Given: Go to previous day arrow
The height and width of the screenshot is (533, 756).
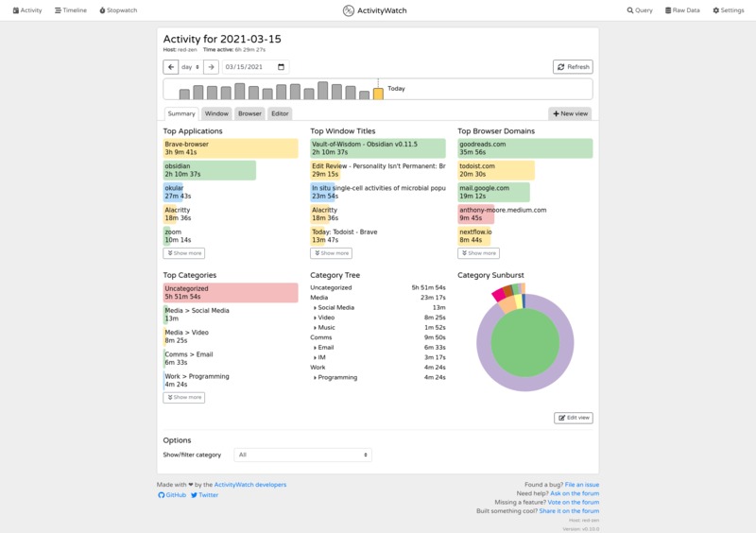Looking at the screenshot, I should (x=171, y=67).
